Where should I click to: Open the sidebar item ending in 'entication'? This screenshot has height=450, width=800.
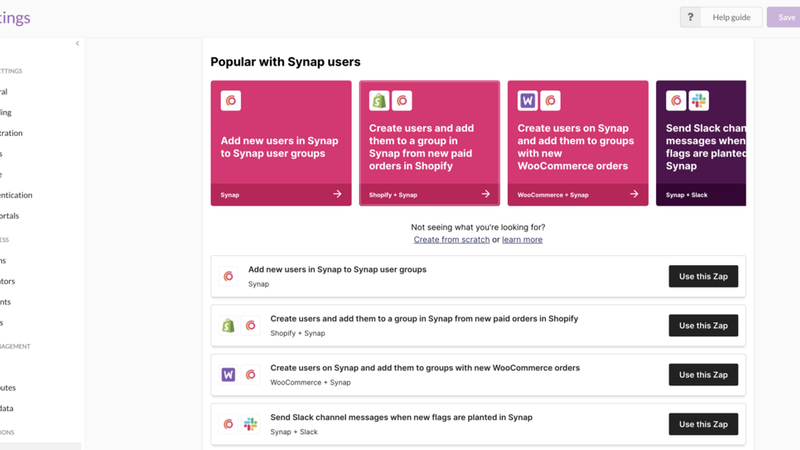point(16,195)
